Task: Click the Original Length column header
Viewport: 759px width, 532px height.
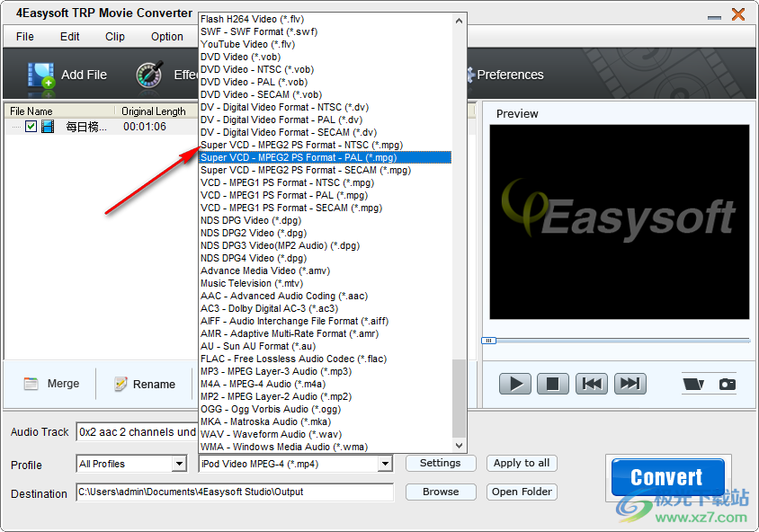Action: pos(154,111)
